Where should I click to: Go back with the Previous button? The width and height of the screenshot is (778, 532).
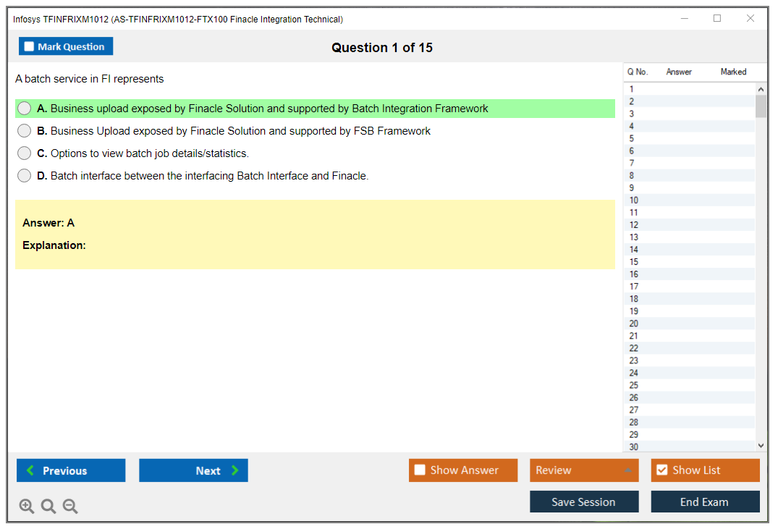(x=71, y=470)
